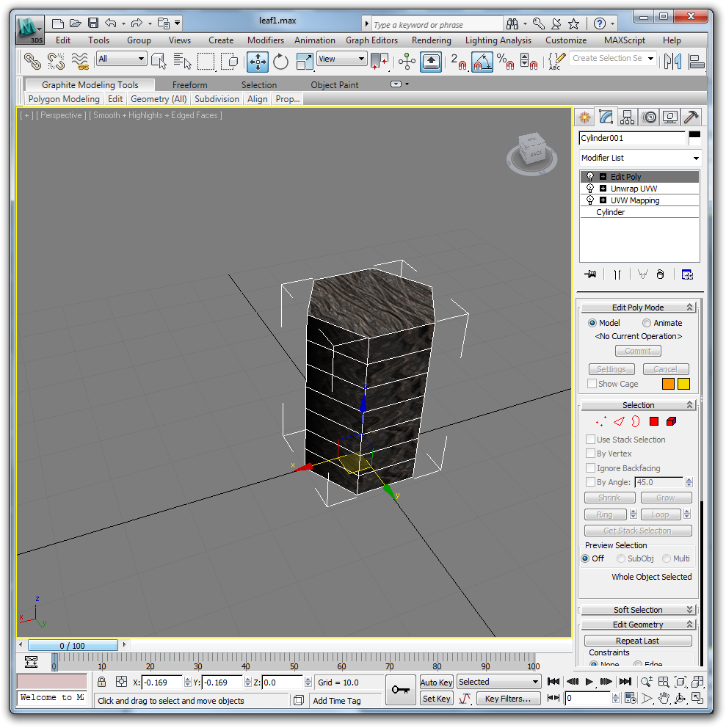
Task: Open the Modifiers menu
Action: tap(266, 40)
